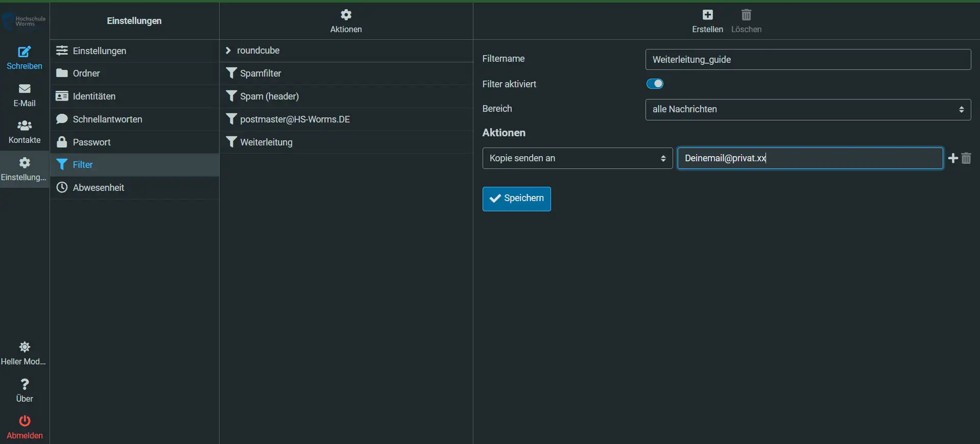Click the Schreiben compose icon
Viewport: 980px width, 444px height.
25,52
